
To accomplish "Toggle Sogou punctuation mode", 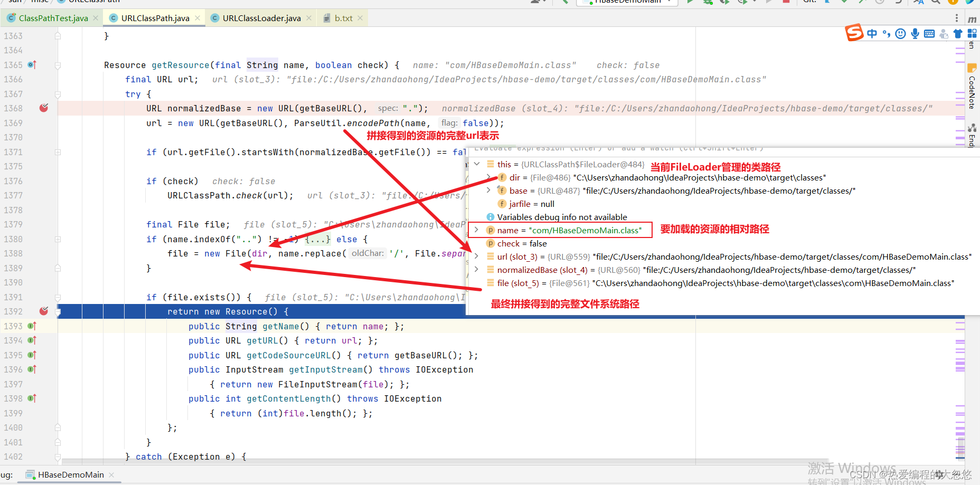I will point(886,34).
